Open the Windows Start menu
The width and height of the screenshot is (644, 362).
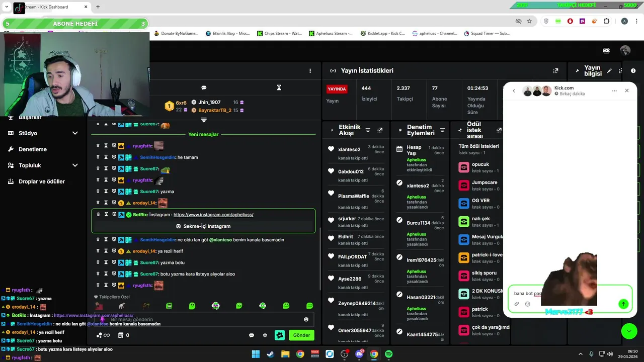click(256, 354)
